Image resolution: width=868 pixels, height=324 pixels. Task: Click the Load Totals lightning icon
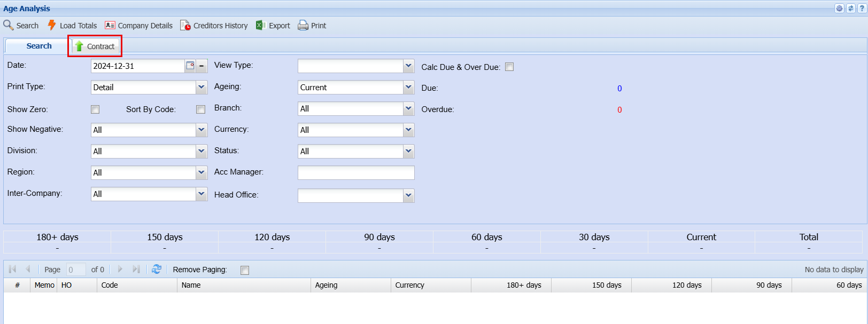coord(52,25)
